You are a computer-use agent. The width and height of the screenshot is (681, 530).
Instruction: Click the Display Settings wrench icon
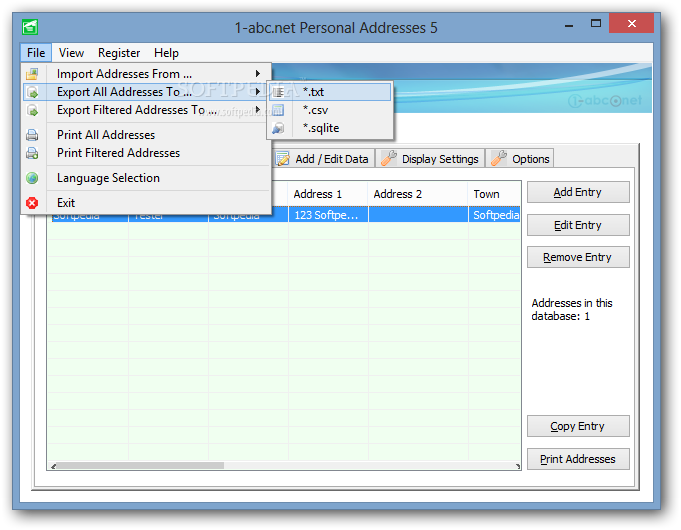(389, 159)
